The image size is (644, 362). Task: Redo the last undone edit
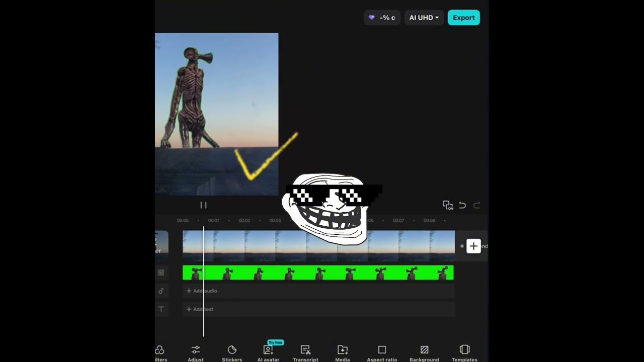tap(477, 205)
